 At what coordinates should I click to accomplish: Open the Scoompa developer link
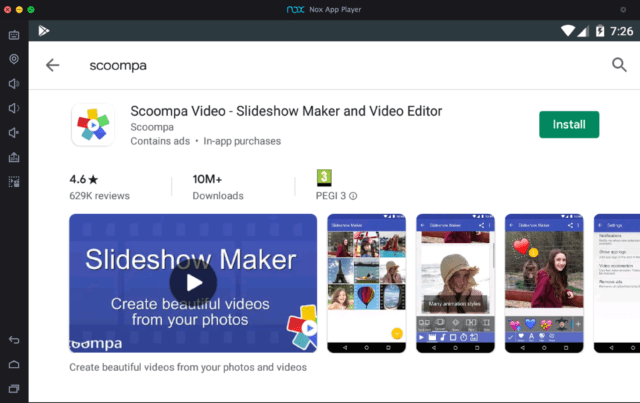[152, 127]
